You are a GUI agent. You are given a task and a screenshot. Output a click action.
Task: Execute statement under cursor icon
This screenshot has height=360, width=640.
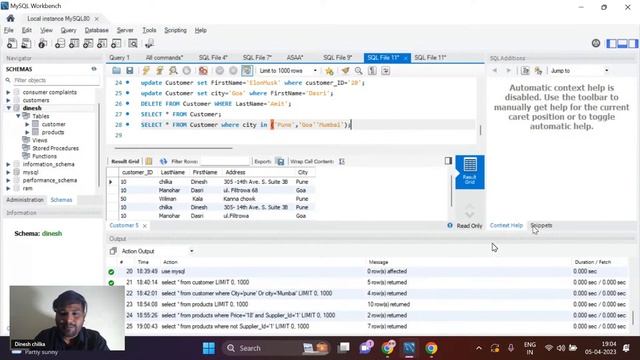160,71
